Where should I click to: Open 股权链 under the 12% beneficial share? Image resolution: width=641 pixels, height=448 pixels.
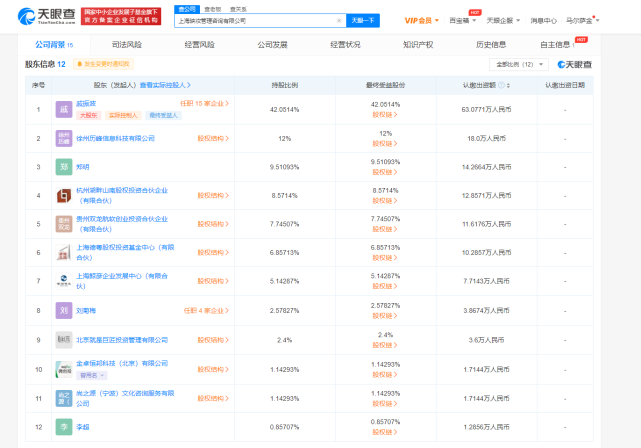pyautogui.click(x=385, y=143)
